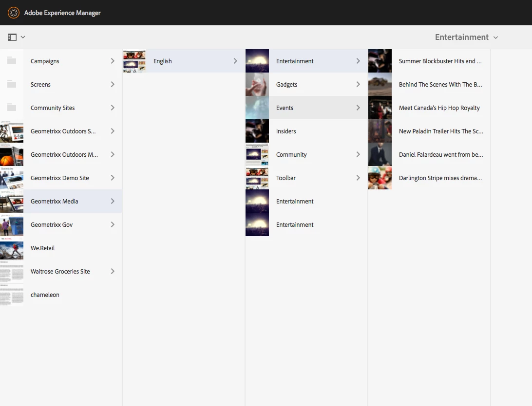Screen dimensions: 532x406
Task: Select Geometrixx Outdoors S... thumbnail
Action: [x=12, y=131]
